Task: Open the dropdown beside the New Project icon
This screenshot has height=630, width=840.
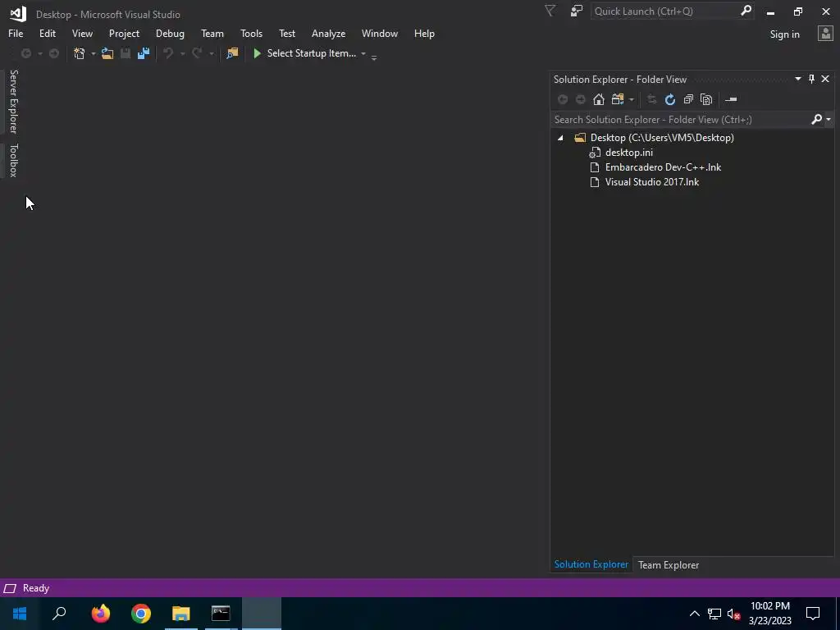Action: pyautogui.click(x=94, y=53)
